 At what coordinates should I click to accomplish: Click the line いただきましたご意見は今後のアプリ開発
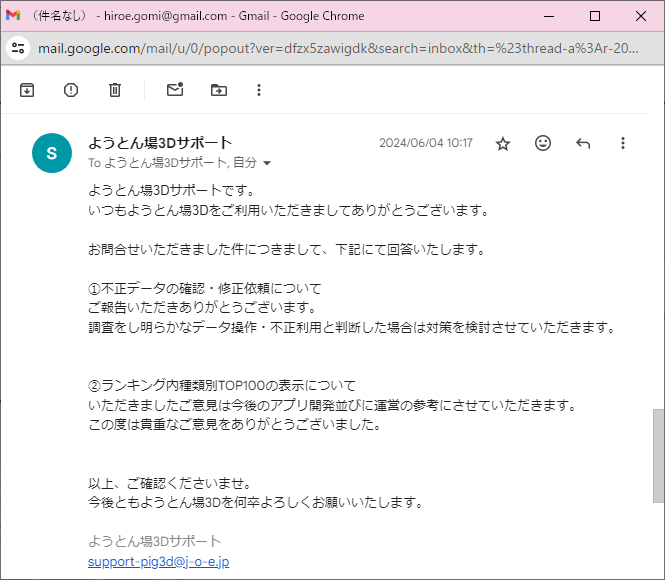coord(332,405)
